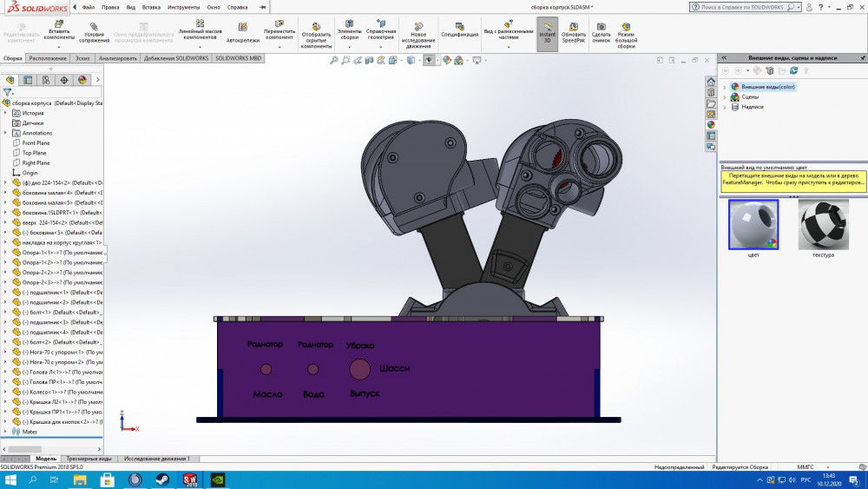Image resolution: width=868 pixels, height=489 pixels.
Task: Switch to the Эскиз ribbon tab
Action: pyautogui.click(x=82, y=58)
